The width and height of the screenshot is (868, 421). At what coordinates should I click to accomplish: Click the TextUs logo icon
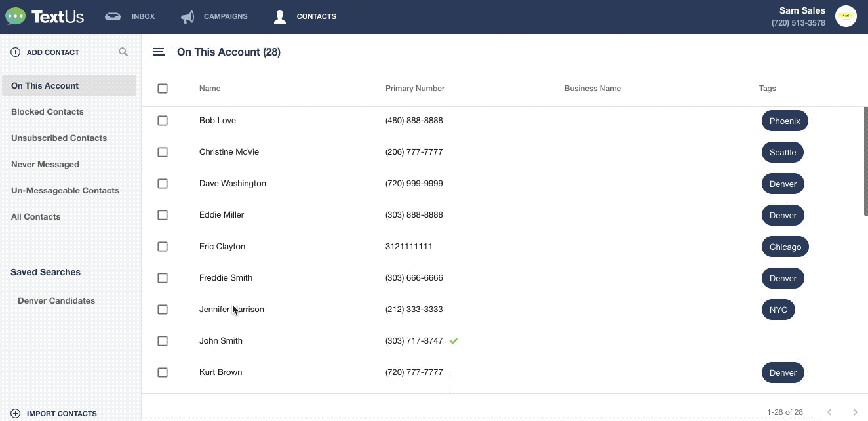click(15, 16)
